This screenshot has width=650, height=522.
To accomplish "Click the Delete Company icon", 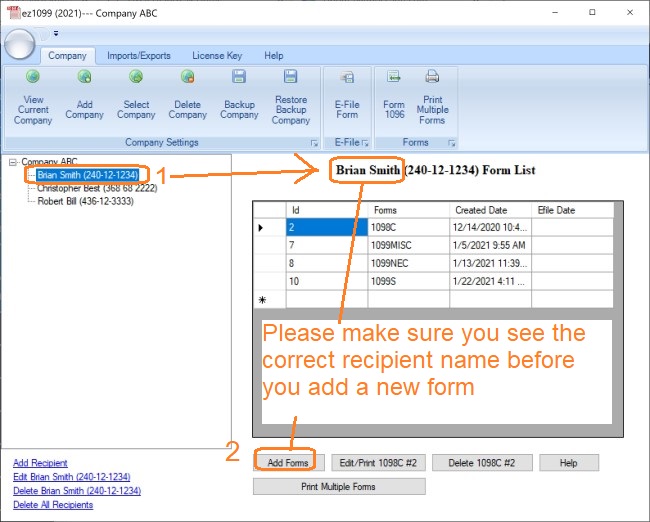I will click(187, 77).
